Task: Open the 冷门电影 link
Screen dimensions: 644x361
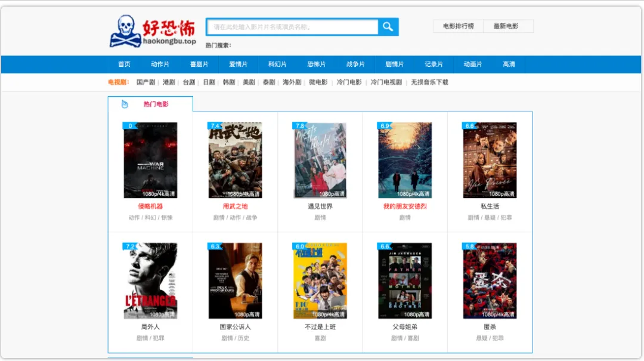Action: click(x=349, y=82)
